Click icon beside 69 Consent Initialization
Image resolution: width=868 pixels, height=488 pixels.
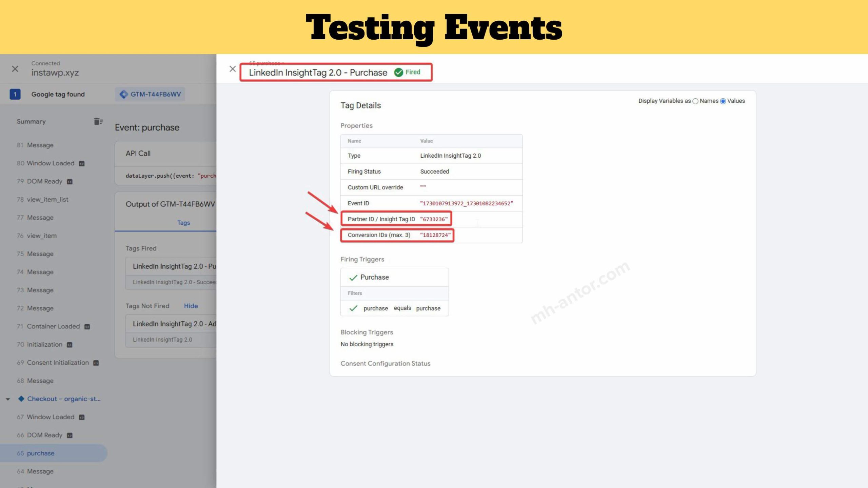pyautogui.click(x=96, y=363)
